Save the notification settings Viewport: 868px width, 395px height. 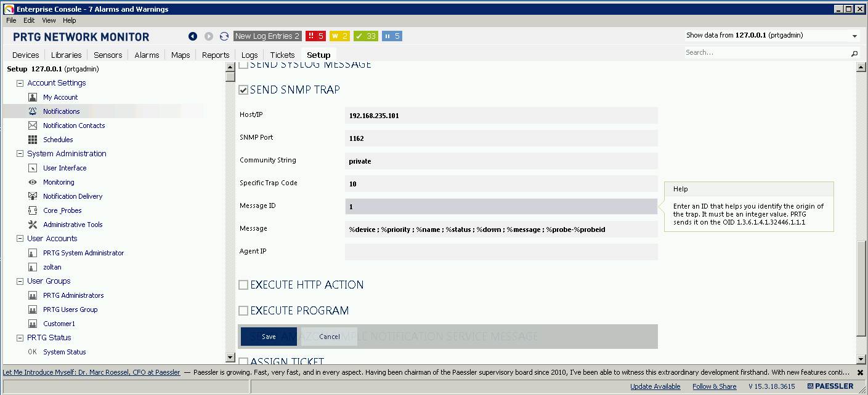tap(269, 337)
